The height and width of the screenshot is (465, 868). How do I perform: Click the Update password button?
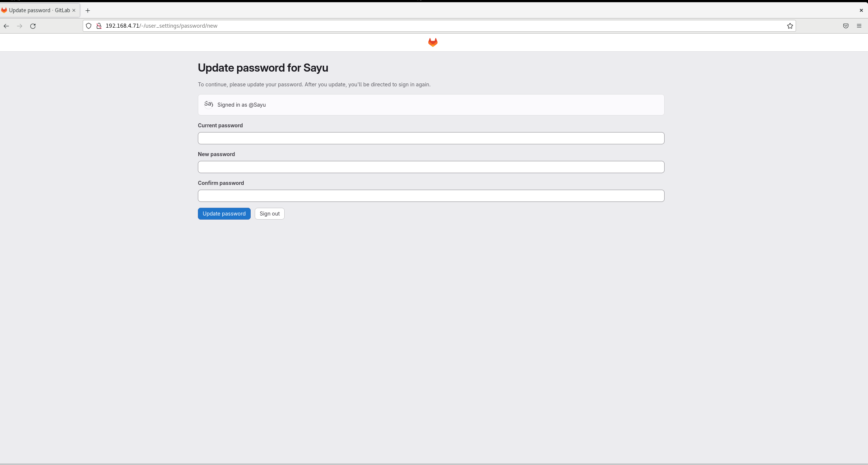click(224, 214)
